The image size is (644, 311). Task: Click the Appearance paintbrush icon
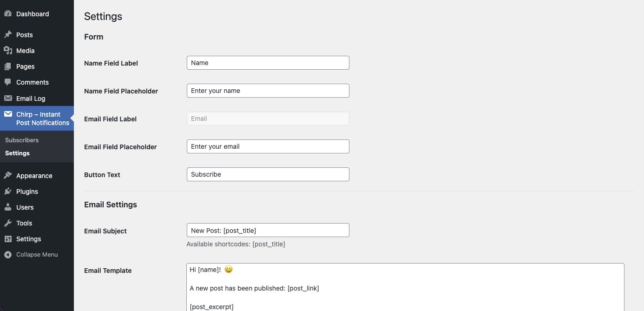point(8,176)
